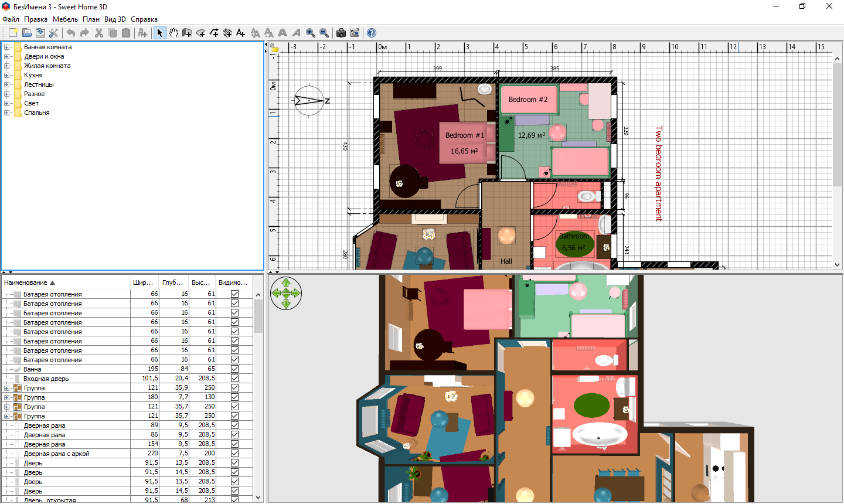Viewport: 844px width, 504px height.
Task: Open Help with the question mark icon
Action: 372,33
